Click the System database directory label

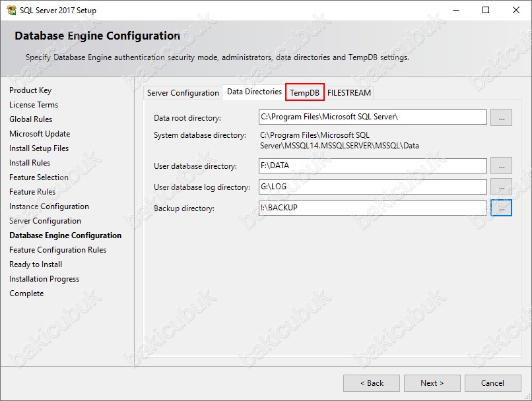(200, 135)
